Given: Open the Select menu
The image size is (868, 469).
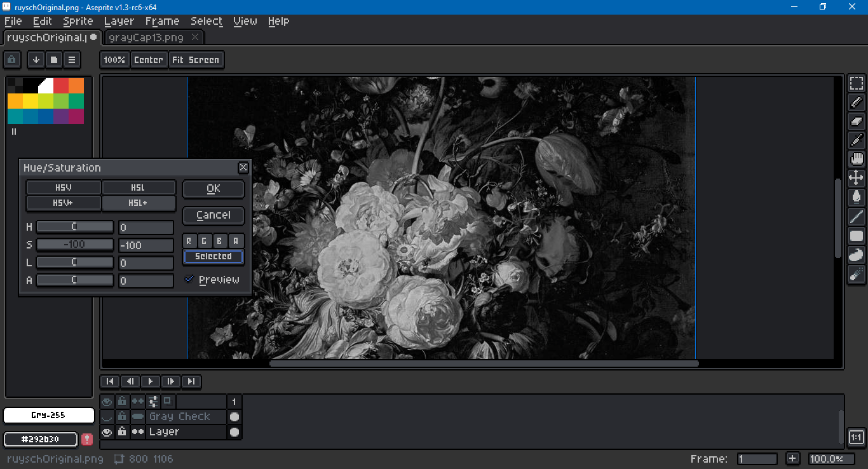Looking at the screenshot, I should (207, 21).
